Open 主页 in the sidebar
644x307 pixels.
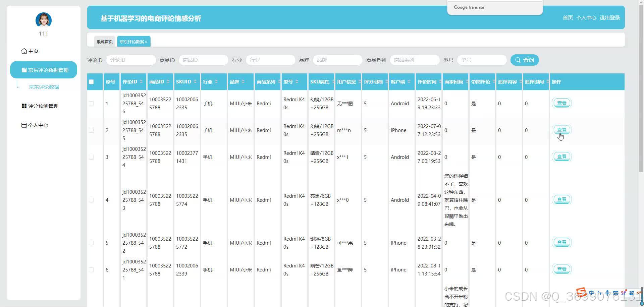coord(44,51)
